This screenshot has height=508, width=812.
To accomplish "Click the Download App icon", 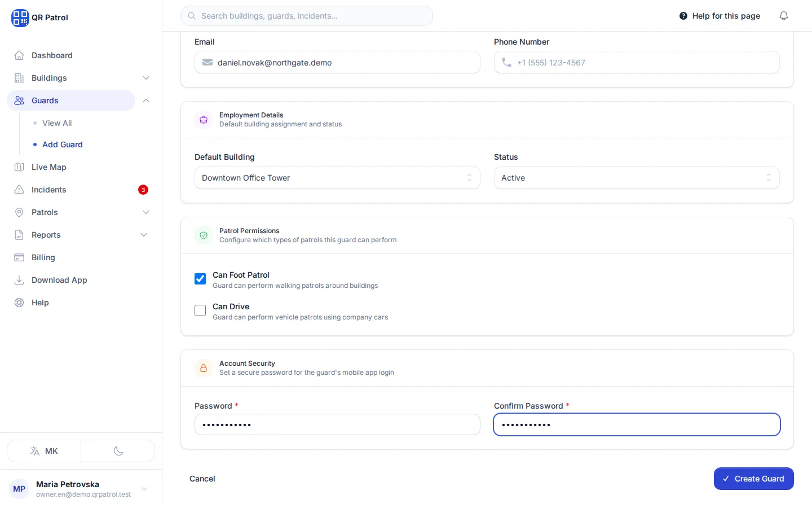I will coord(19,280).
